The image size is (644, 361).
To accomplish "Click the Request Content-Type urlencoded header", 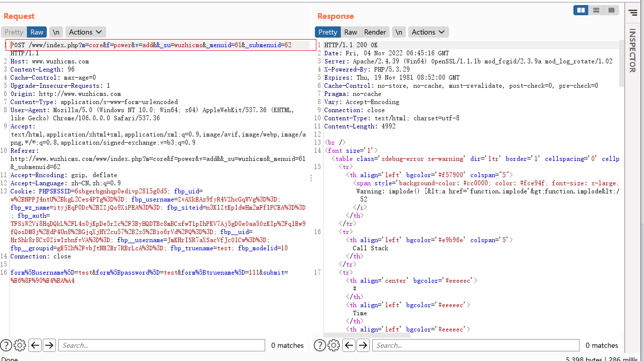I will (94, 102).
